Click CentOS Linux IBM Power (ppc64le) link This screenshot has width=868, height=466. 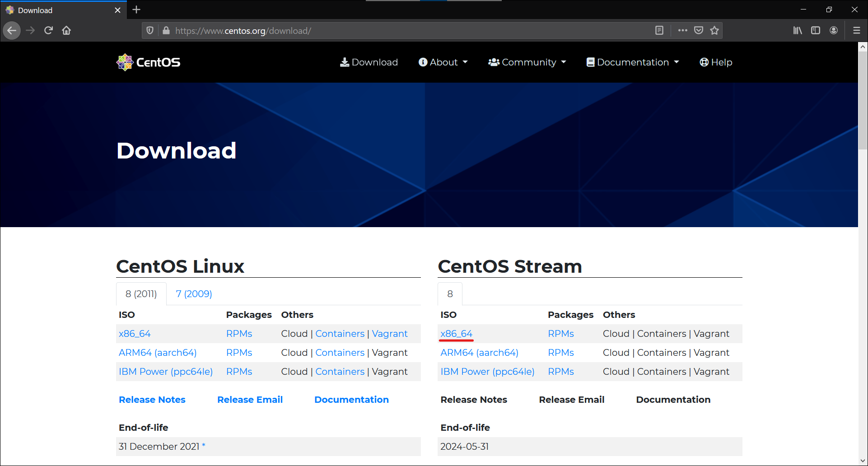[166, 372]
